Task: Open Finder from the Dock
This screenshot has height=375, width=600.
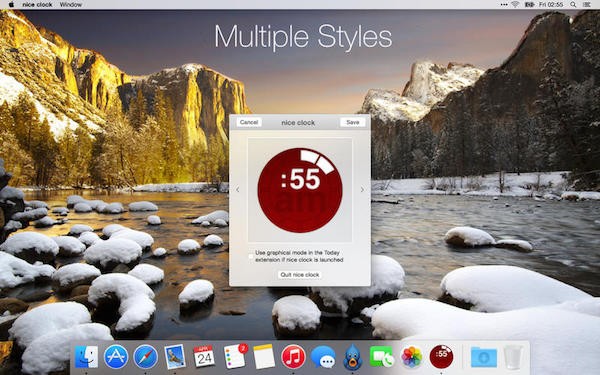Action: click(86, 357)
